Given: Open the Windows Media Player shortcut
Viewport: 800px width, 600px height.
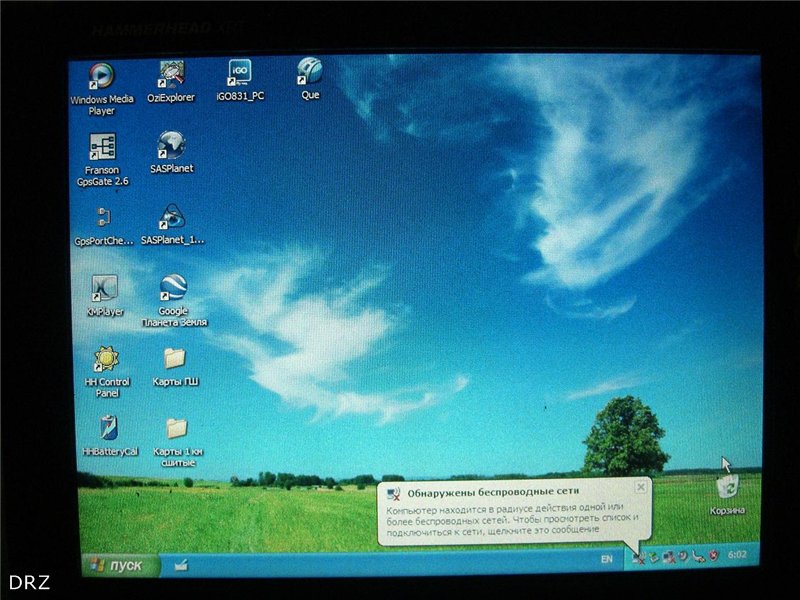Looking at the screenshot, I should 101,88.
